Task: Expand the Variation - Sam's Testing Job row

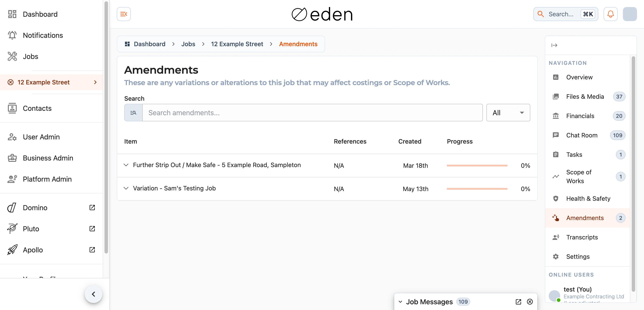Action: point(126,188)
